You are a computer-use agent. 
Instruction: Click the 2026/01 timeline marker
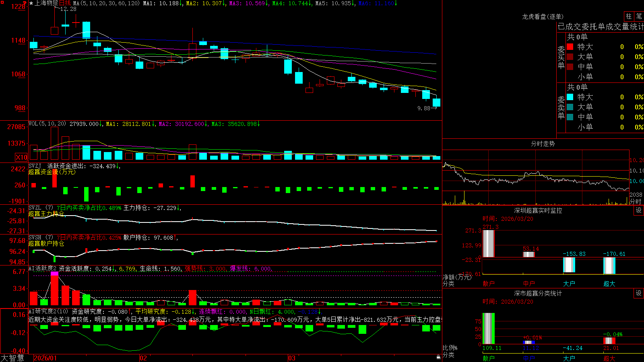coord(45,358)
